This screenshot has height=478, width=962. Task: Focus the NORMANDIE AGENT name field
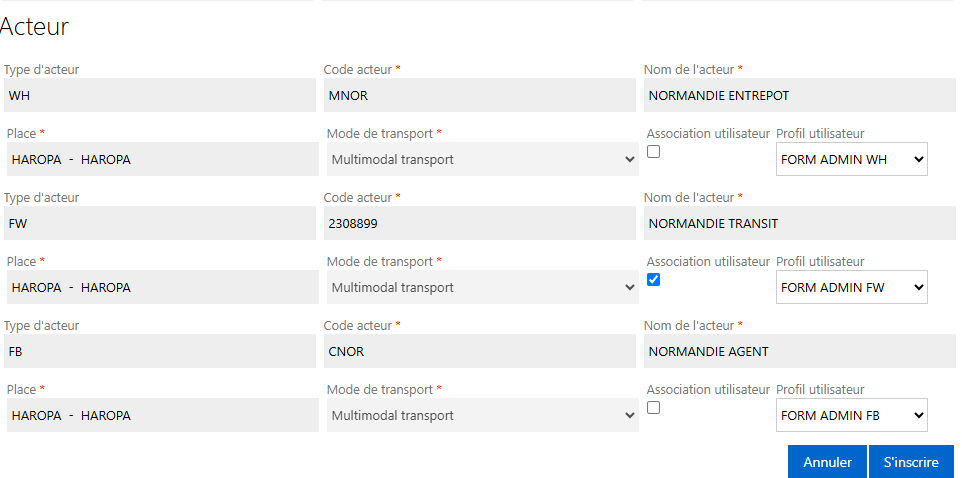pos(799,351)
